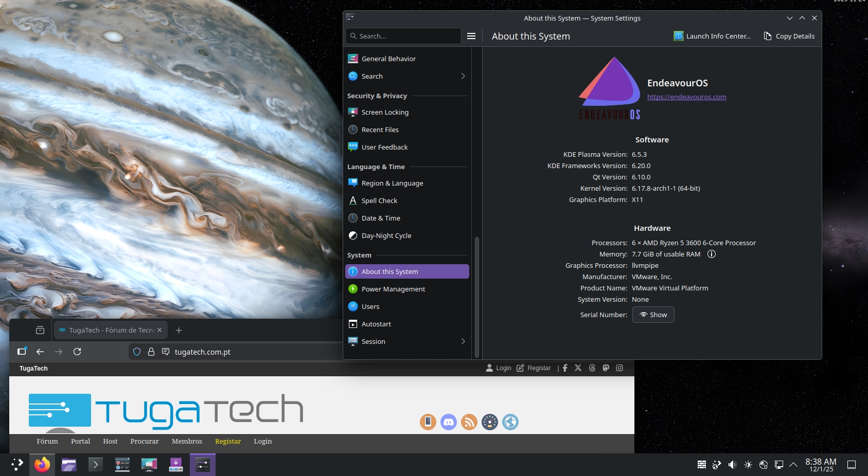Open the volume icon in system tray
868x476 pixels.
pyautogui.click(x=732, y=465)
